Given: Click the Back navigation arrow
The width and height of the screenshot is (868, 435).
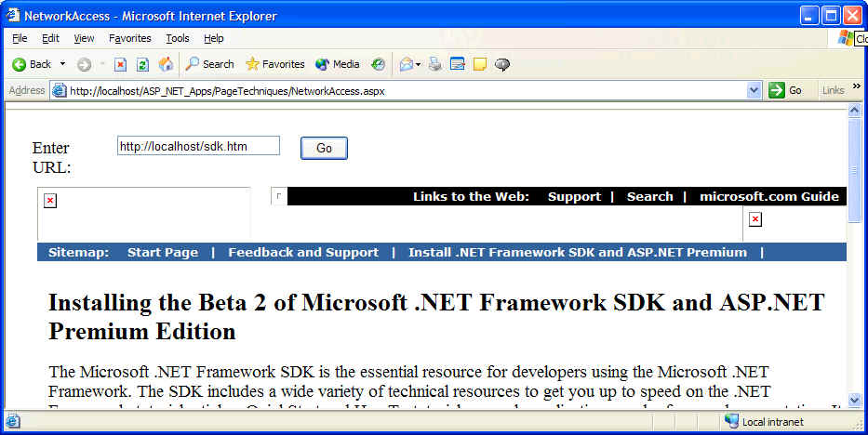Looking at the screenshot, I should (x=31, y=64).
